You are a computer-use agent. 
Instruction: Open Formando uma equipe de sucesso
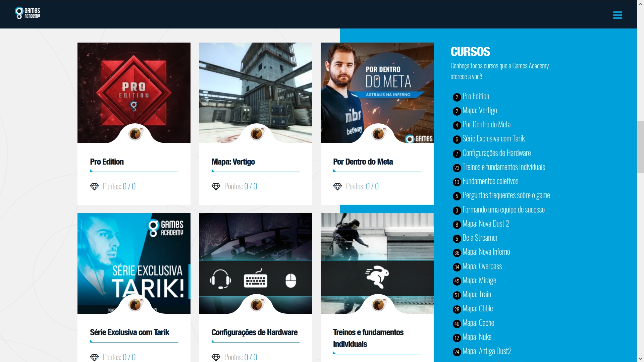[x=503, y=210]
